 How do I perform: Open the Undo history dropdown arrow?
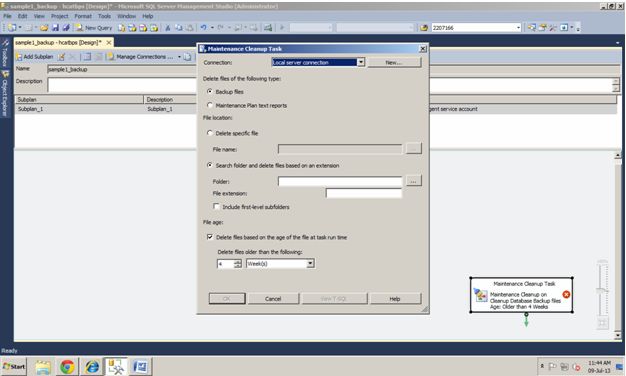point(212,28)
